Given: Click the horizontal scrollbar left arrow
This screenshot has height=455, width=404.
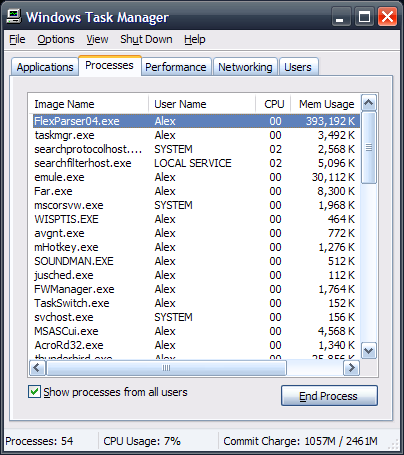Looking at the screenshot, I should click(37, 368).
